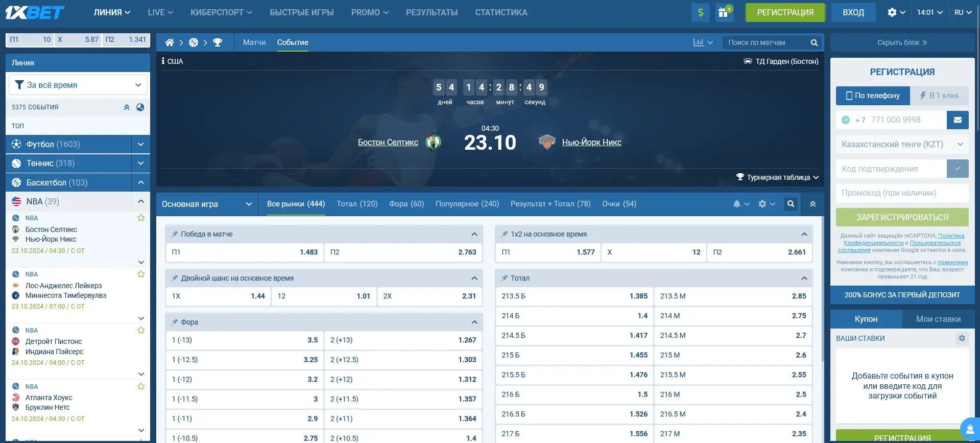Image resolution: width=980 pixels, height=443 pixels.
Task: Add Boston Celtics match to favorites star
Action: point(141,218)
